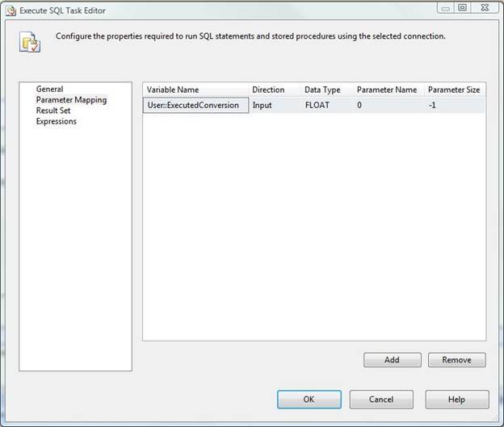Viewport: 504px width, 427px height.
Task: Click the Parameter Size column header
Action: (455, 90)
